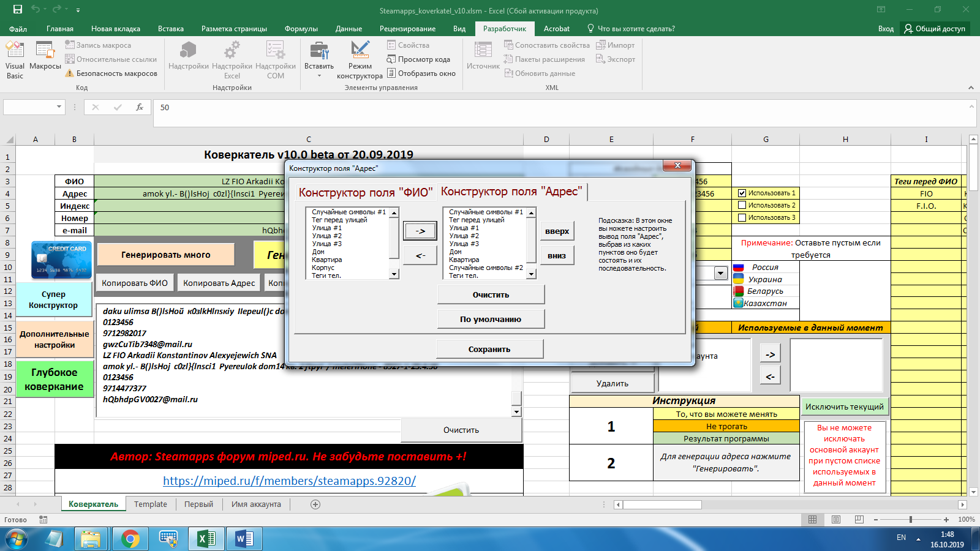Switch to Normal view in the status bar

(x=812, y=519)
